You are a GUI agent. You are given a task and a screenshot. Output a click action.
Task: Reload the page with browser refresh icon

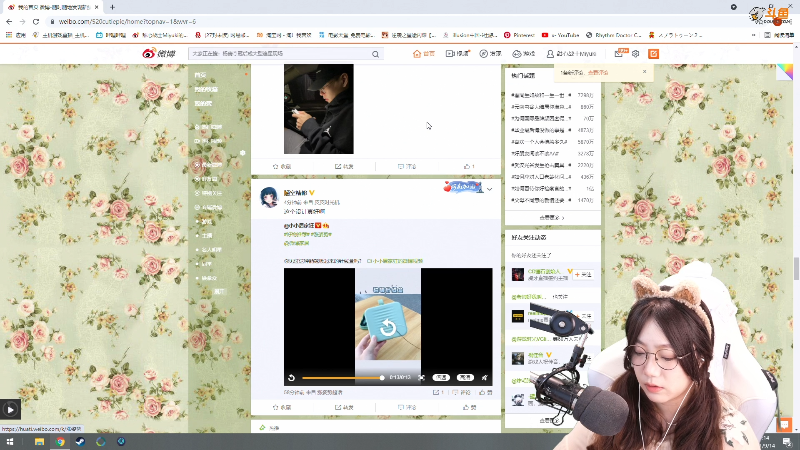pos(36,21)
